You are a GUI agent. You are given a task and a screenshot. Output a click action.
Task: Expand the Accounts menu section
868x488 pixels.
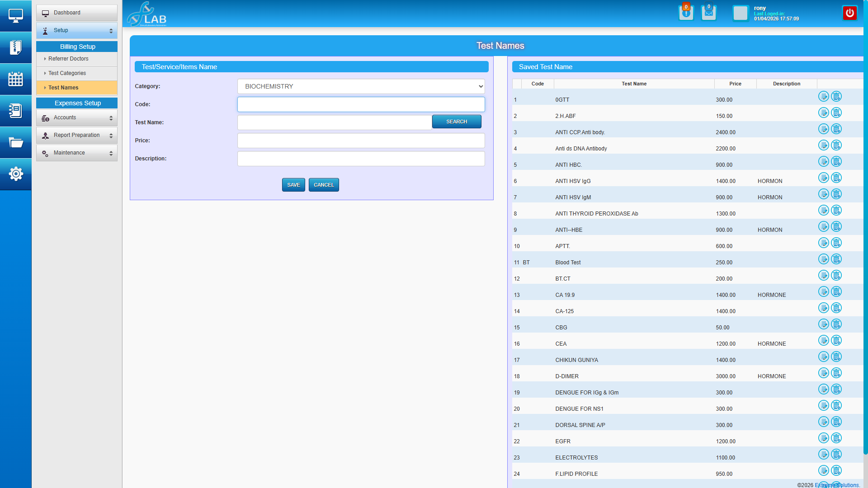pyautogui.click(x=77, y=117)
